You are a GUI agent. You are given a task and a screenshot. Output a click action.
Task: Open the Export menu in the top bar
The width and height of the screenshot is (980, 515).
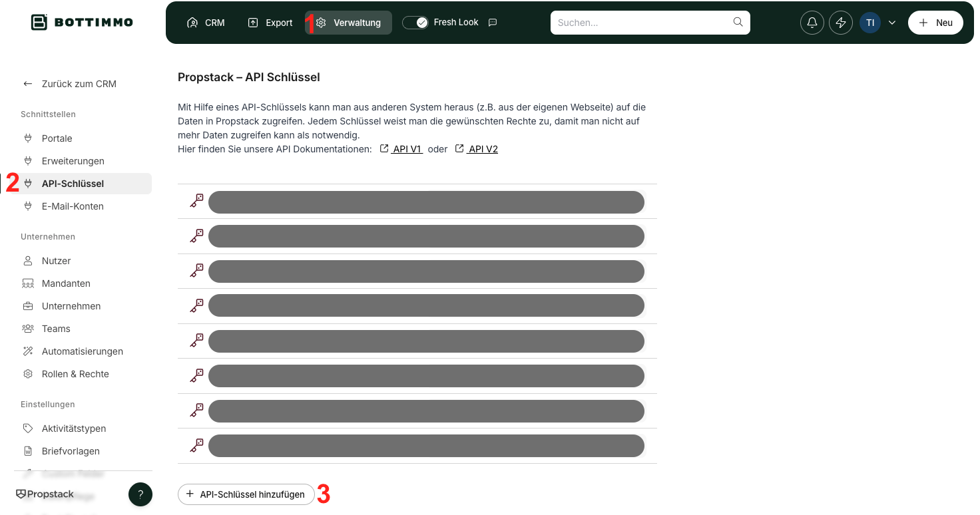(270, 23)
